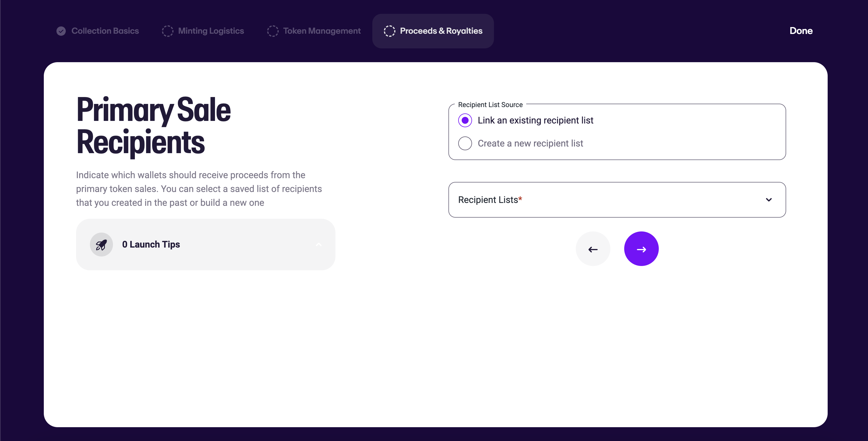The image size is (868, 441).
Task: Open the Recipient Lists dropdown
Action: pos(617,200)
